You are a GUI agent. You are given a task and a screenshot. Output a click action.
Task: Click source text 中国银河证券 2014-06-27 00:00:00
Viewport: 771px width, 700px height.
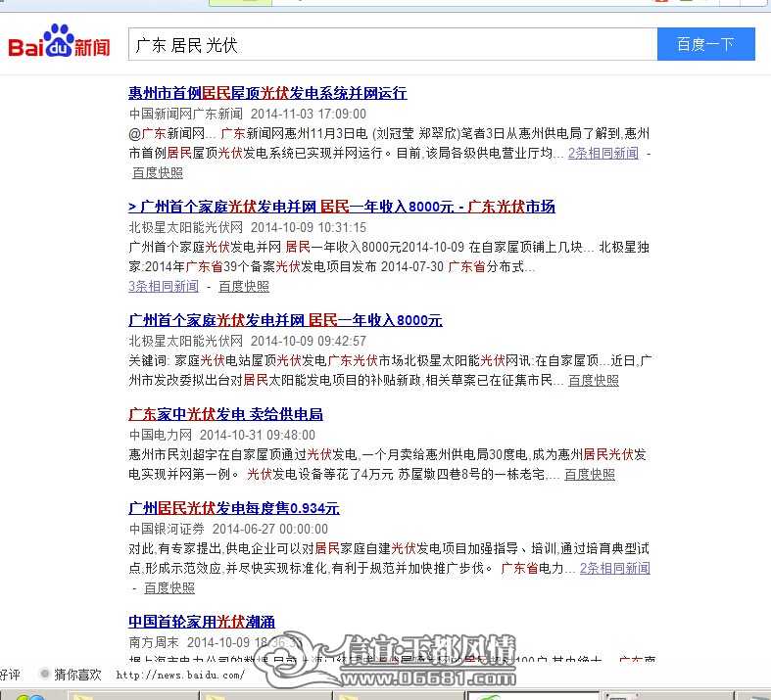pos(228,529)
